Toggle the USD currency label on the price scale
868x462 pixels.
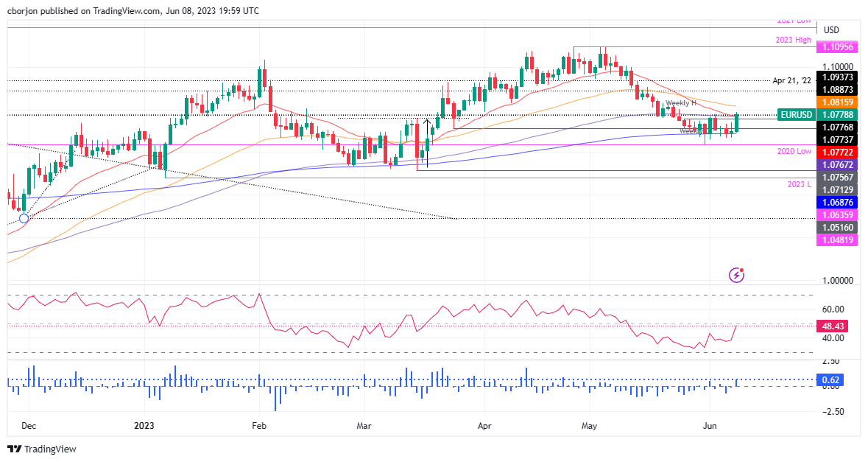830,30
